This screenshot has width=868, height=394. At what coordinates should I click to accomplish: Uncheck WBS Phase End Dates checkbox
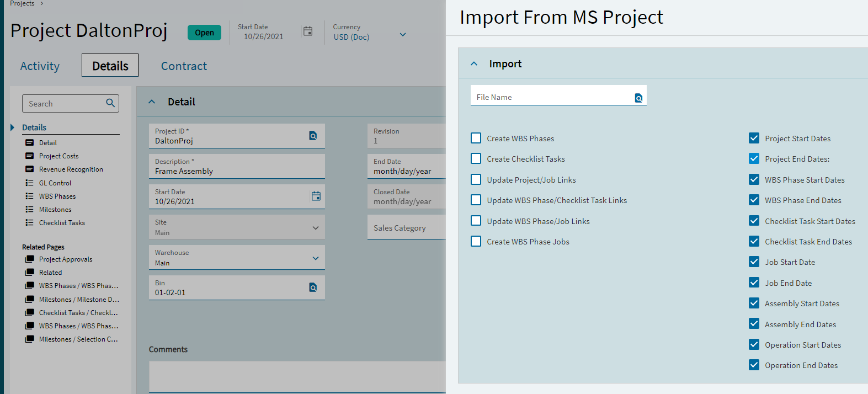tap(754, 200)
